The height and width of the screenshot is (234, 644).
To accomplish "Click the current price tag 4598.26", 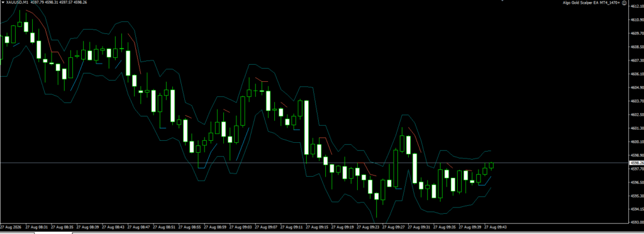I will pyautogui.click(x=636, y=163).
